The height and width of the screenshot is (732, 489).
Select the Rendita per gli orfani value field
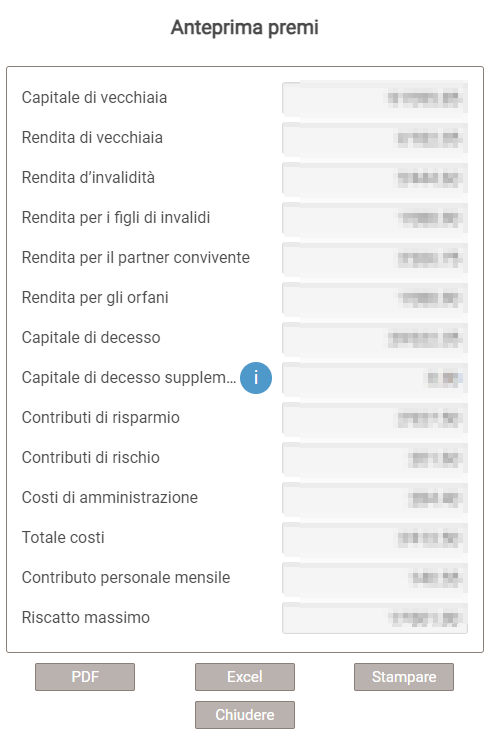[375, 298]
